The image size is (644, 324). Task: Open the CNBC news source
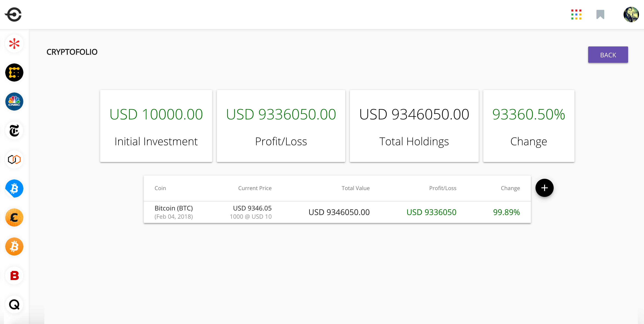coord(14,102)
